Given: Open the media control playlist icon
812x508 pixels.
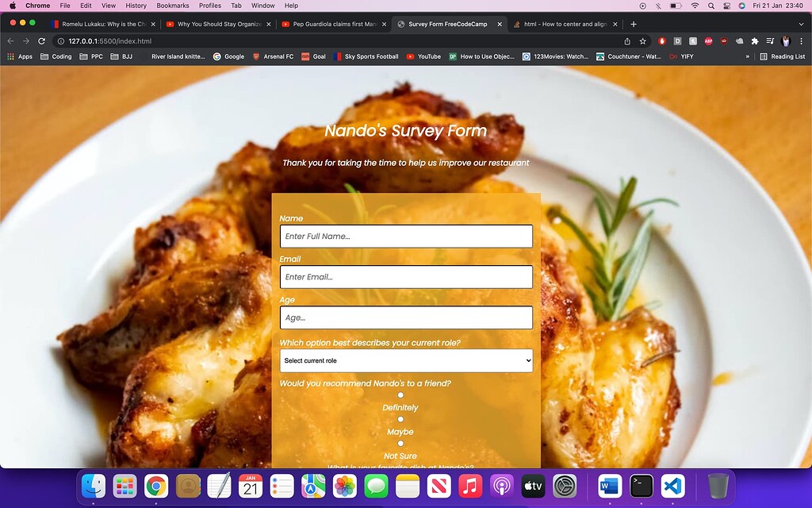Looking at the screenshot, I should (771, 41).
